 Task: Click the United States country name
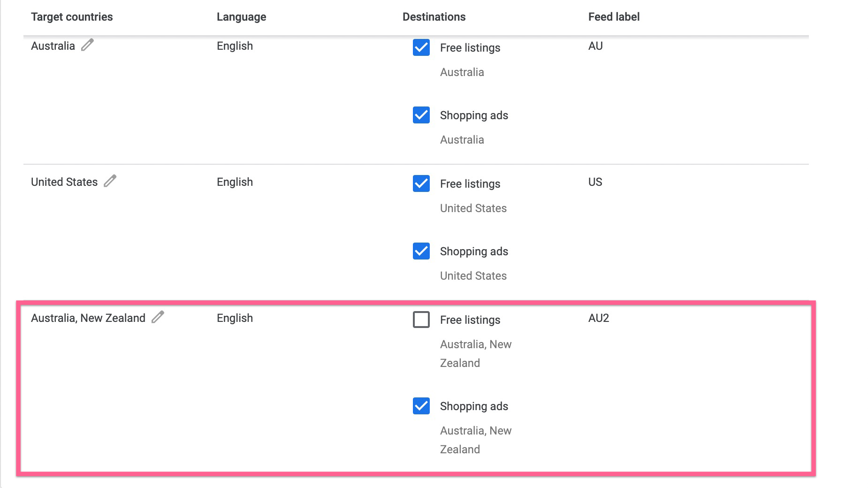coord(64,182)
